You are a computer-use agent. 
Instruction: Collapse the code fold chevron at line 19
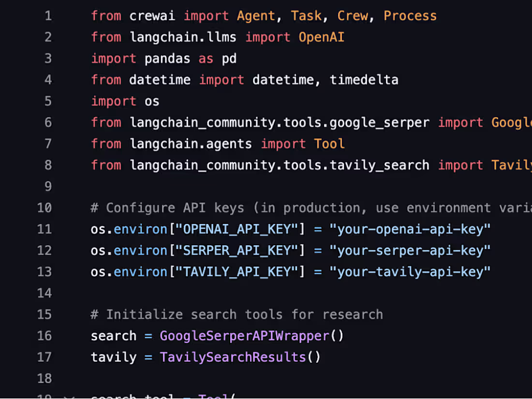coord(69,397)
